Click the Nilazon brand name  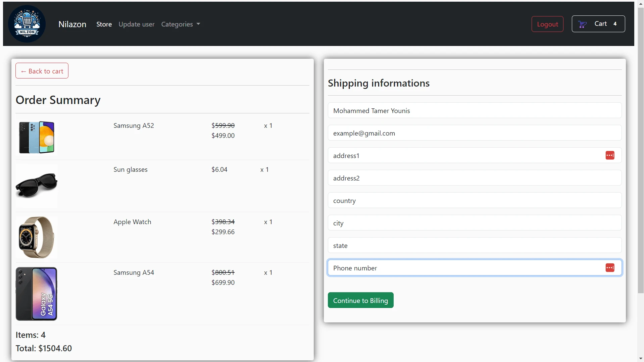[72, 24]
